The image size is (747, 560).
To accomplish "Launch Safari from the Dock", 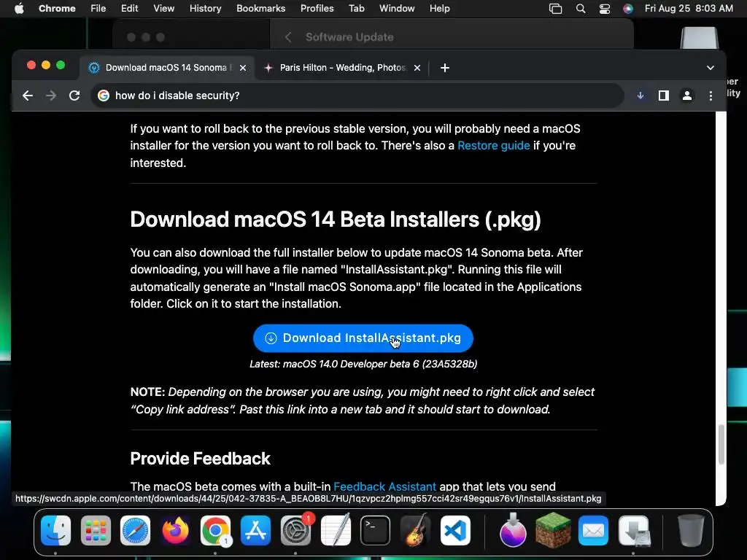I will [x=135, y=531].
